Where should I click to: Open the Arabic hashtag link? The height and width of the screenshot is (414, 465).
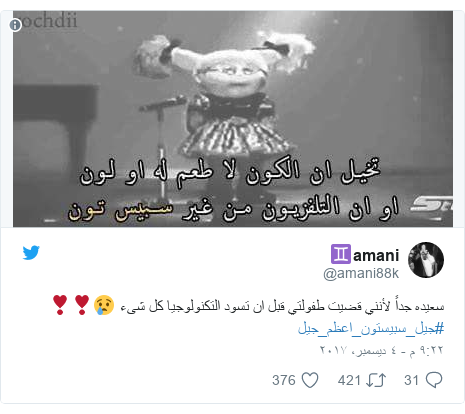coord(371,329)
